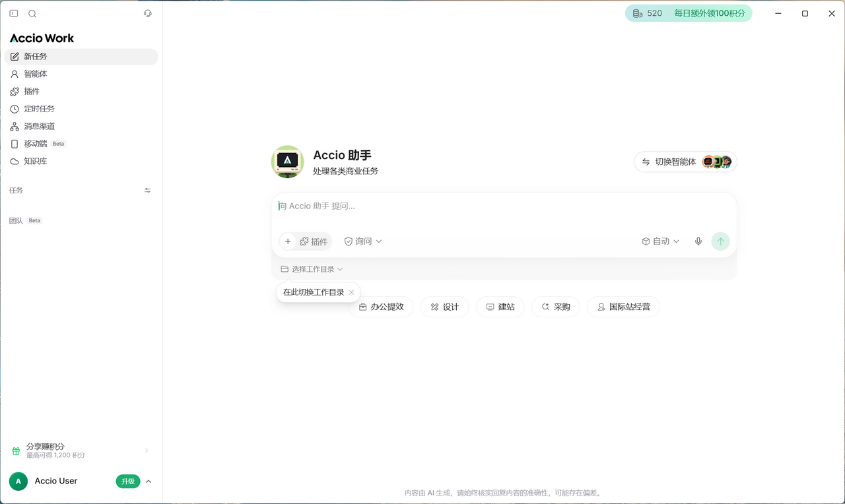Click into the 向 Accio 助手 提问 field
This screenshot has height=504, width=845.
(504, 206)
